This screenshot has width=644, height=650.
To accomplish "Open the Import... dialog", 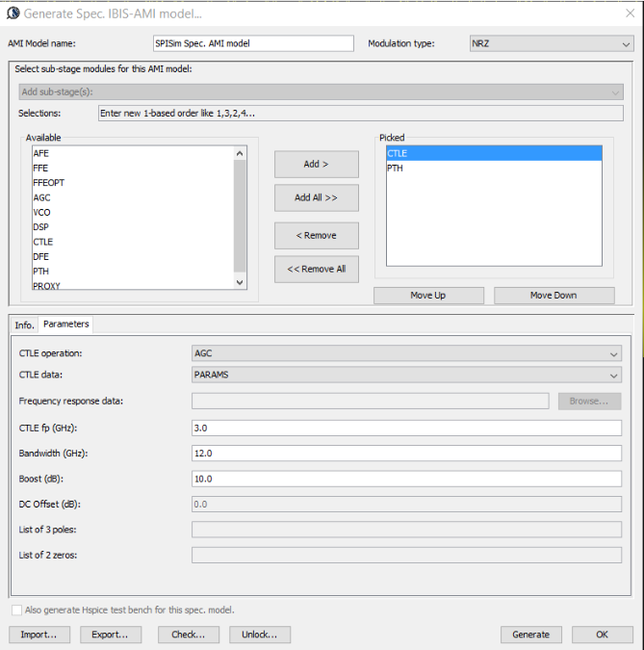I will click(39, 635).
